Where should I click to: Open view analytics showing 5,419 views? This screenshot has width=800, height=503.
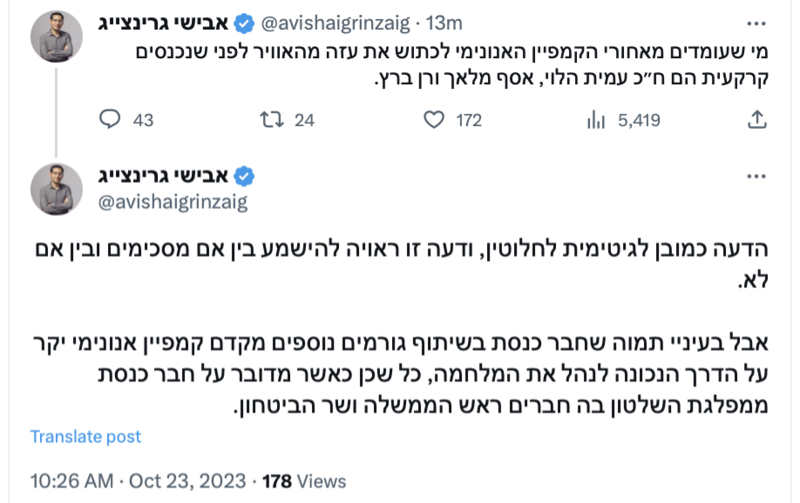click(x=596, y=120)
